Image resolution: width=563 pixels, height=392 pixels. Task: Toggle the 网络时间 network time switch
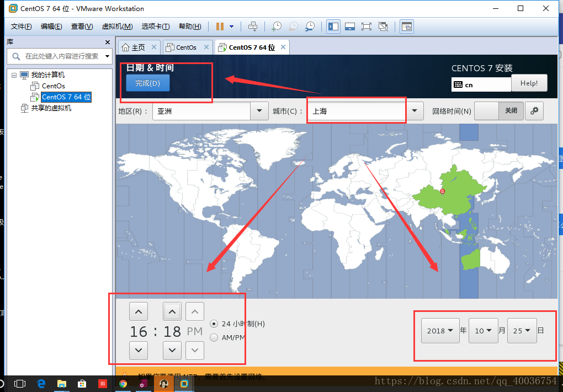[499, 110]
